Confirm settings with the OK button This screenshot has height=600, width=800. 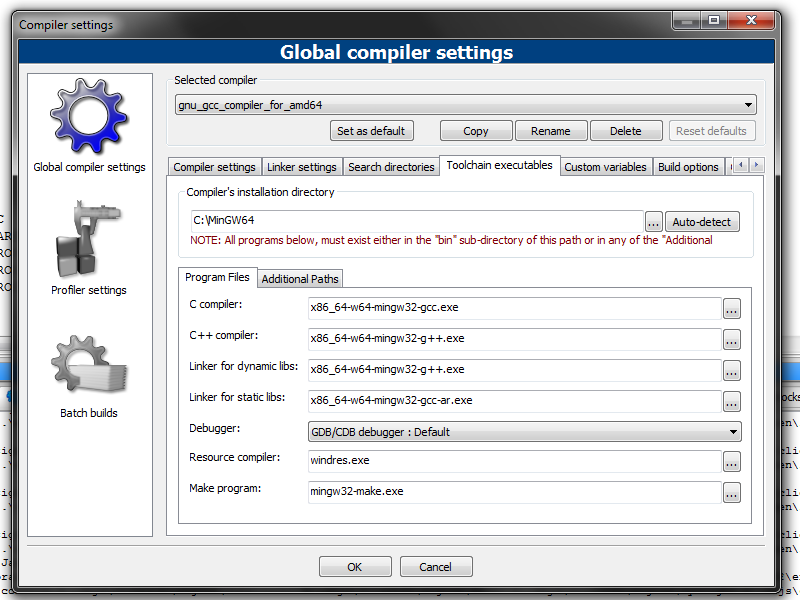click(355, 567)
